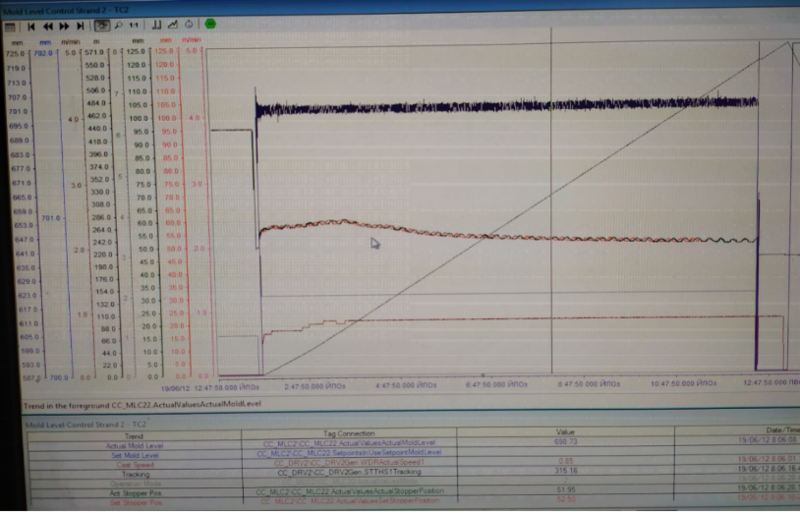Image resolution: width=800 pixels, height=513 pixels.
Task: Jump to the first trend record
Action: tap(32, 24)
